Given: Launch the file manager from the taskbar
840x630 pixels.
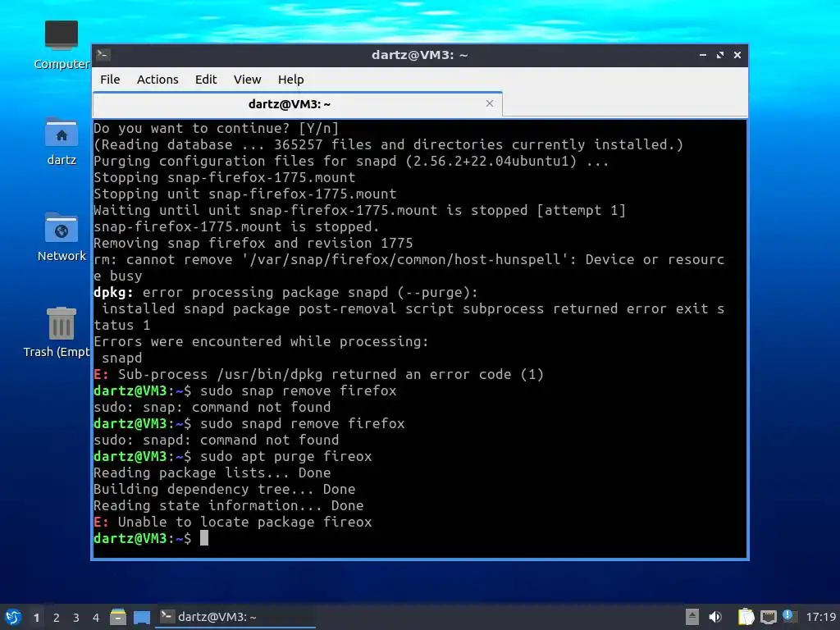Looking at the screenshot, I should 118,617.
